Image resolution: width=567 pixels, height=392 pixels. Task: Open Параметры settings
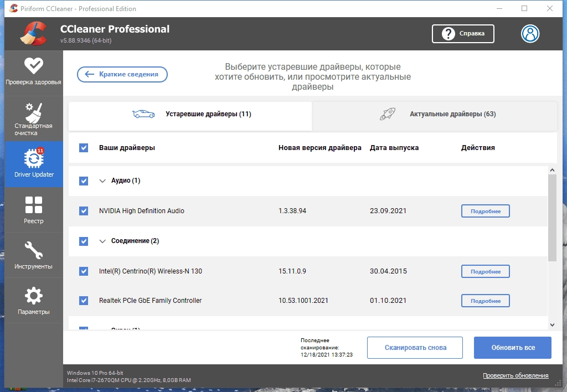point(34,300)
